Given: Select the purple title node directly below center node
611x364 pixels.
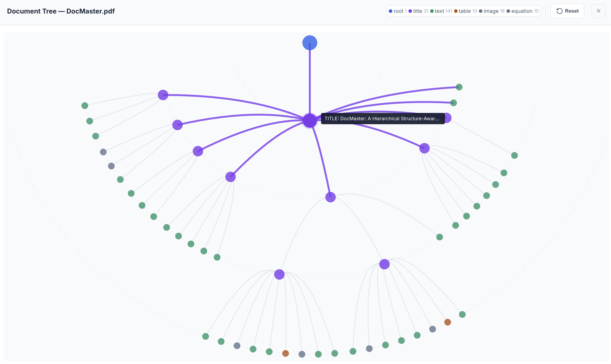Looking at the screenshot, I should point(330,197).
